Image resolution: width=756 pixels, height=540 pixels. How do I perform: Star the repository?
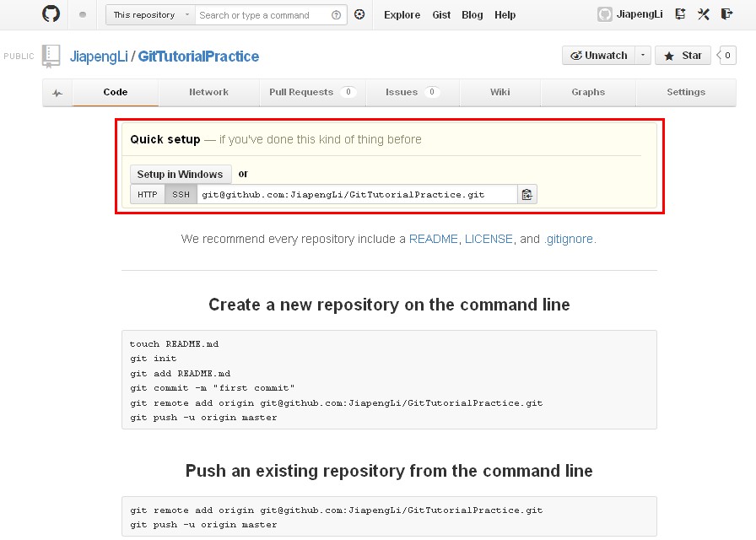point(683,56)
